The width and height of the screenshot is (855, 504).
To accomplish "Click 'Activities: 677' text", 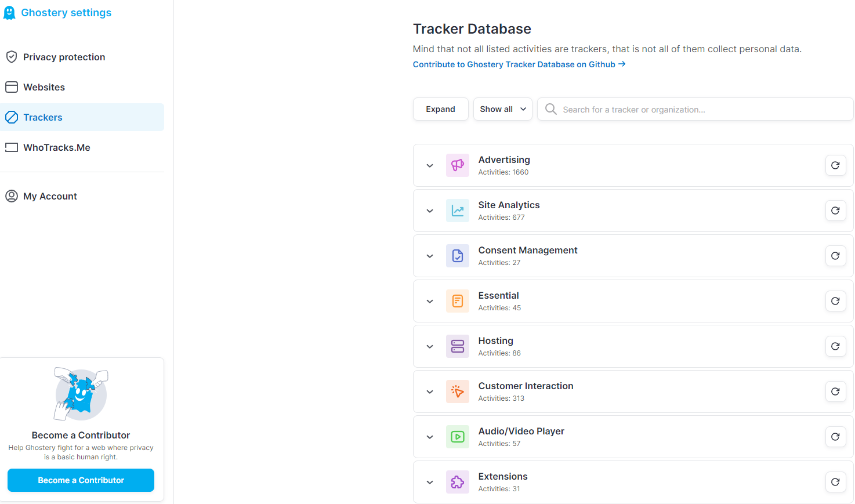I will 501,217.
